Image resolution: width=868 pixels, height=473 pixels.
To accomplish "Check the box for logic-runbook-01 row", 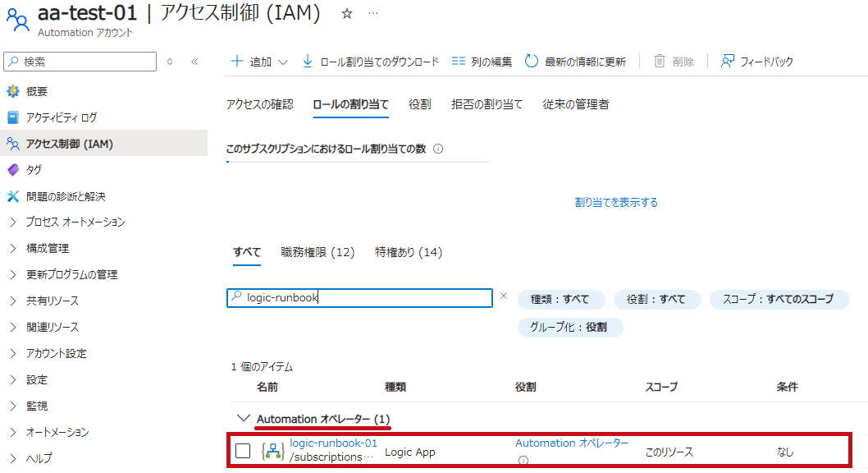I will click(x=243, y=451).
